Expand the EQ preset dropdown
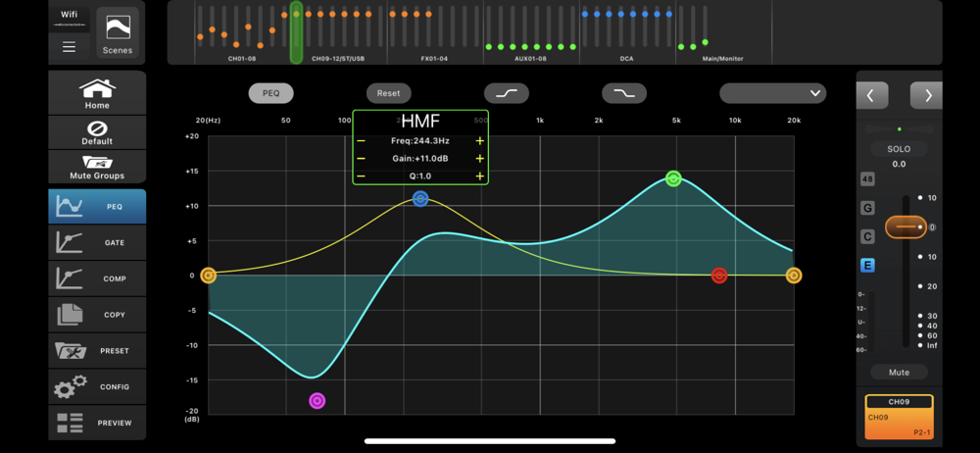Screen dimensions: 980x453 click(x=773, y=93)
